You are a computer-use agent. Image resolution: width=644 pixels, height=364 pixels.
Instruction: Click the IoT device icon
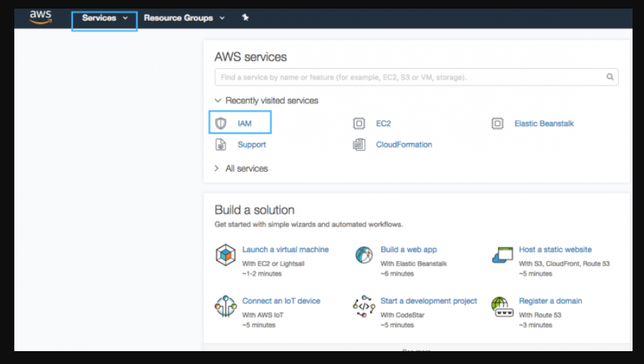[225, 306]
